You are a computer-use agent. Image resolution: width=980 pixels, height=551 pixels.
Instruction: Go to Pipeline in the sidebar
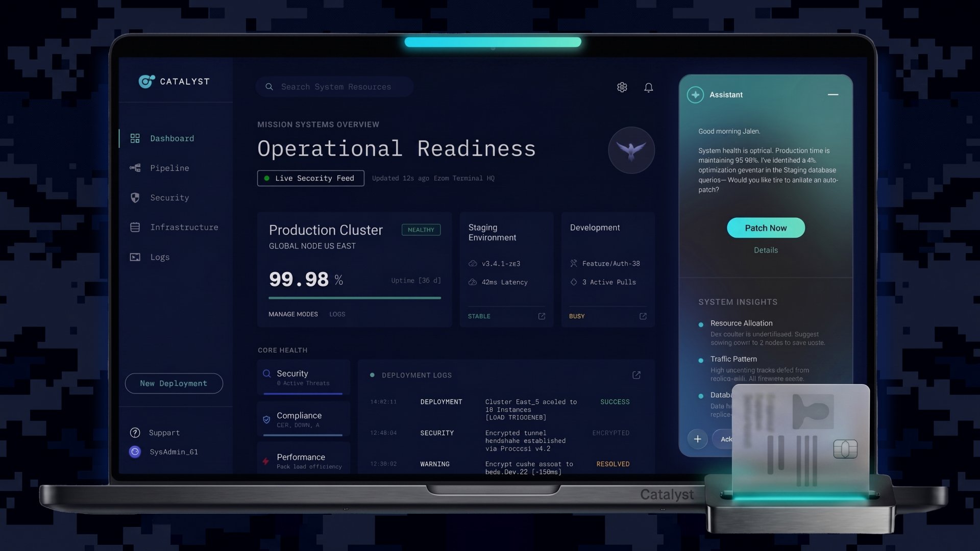click(169, 168)
